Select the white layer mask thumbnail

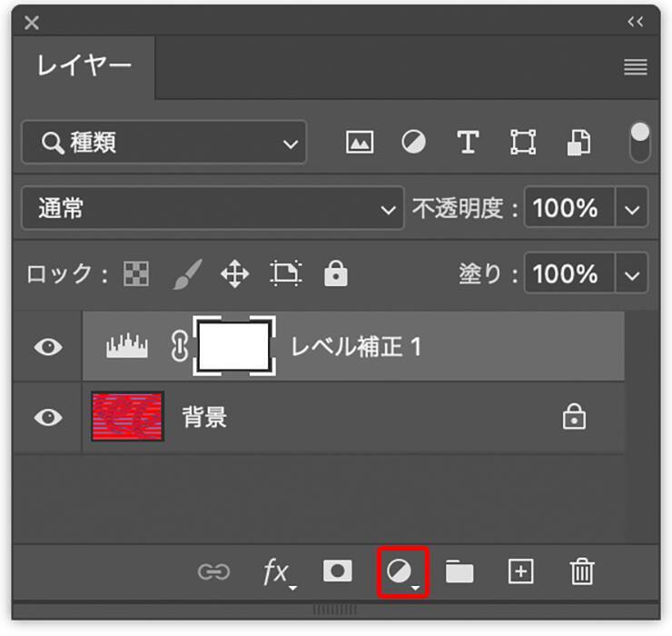pos(234,346)
